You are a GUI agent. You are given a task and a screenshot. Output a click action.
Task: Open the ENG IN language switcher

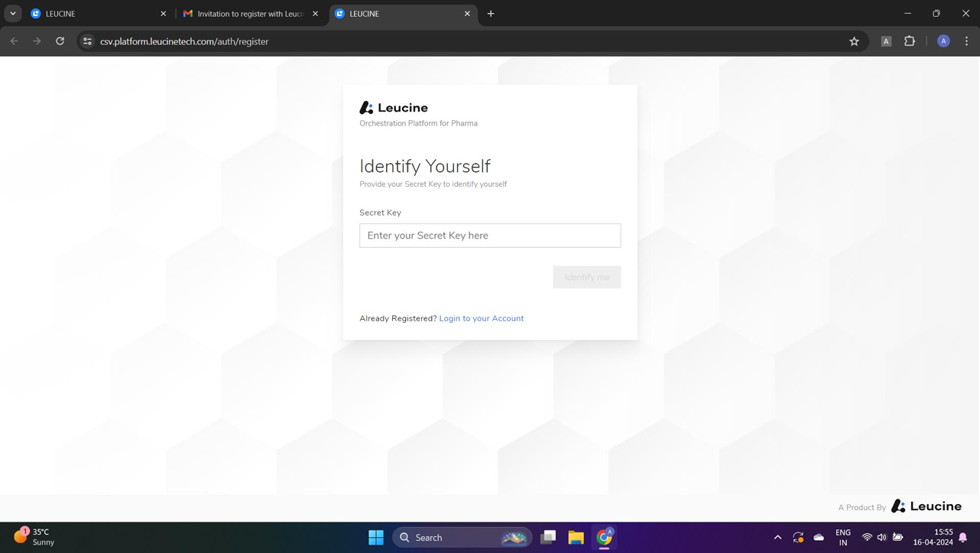pos(843,537)
